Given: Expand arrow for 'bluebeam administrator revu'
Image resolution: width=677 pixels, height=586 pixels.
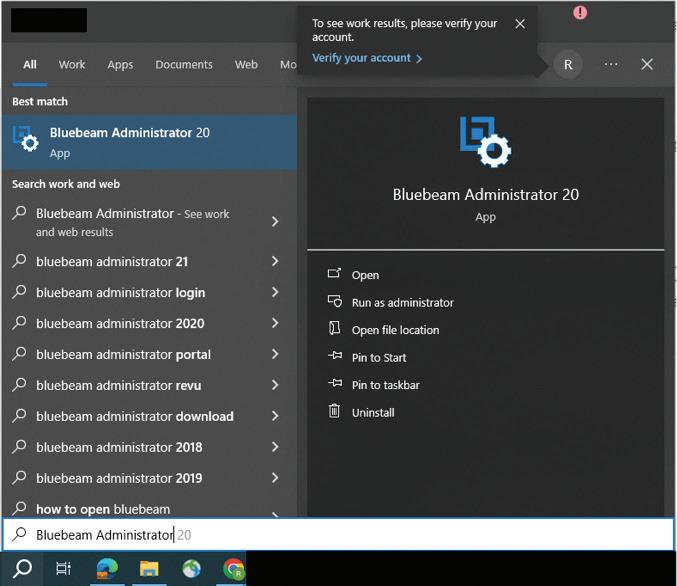Looking at the screenshot, I should (x=275, y=385).
